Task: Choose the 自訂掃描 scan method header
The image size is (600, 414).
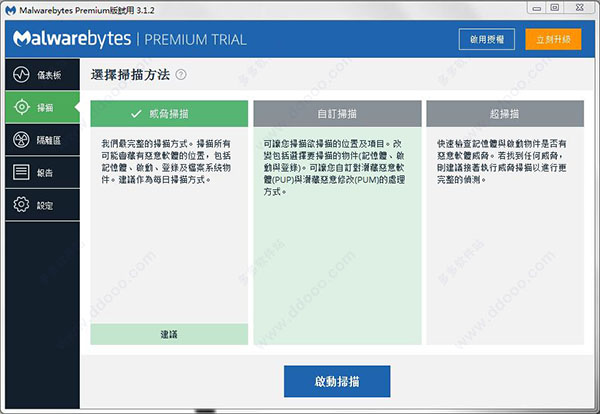Action: click(x=338, y=114)
